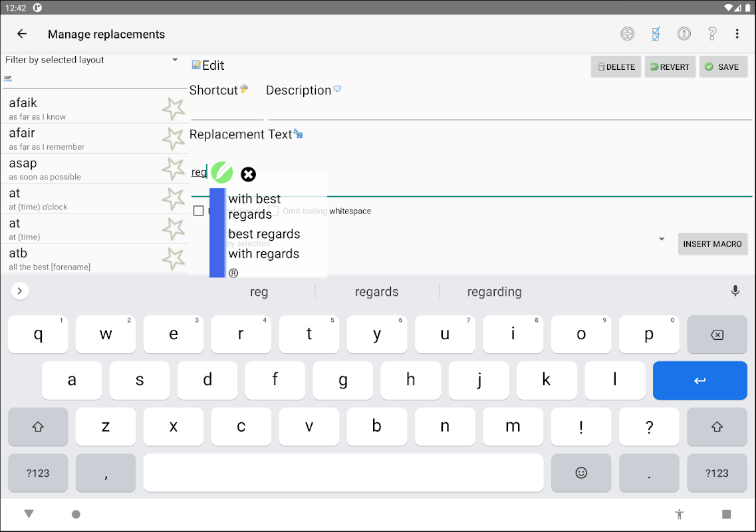Choose 'best regards' from suggestion popup
The height and width of the screenshot is (532, 756).
click(x=264, y=234)
